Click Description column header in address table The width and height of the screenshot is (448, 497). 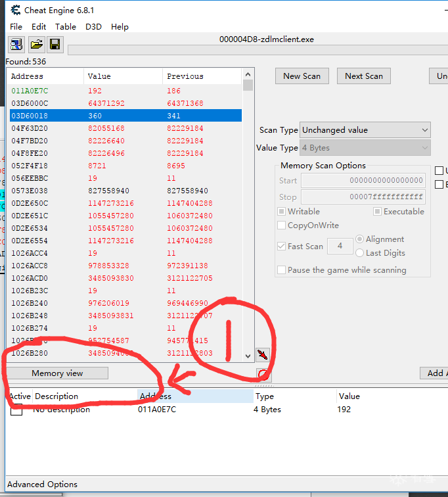[85, 396]
